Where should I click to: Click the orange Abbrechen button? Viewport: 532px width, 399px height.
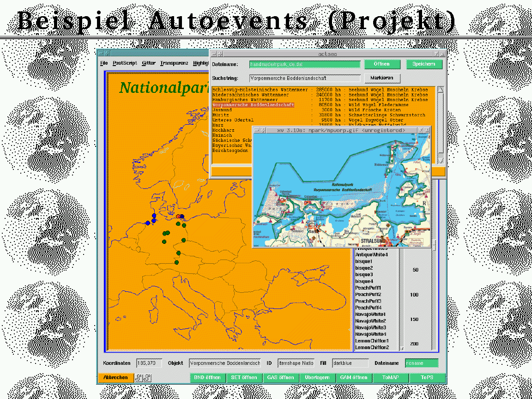tap(115, 378)
